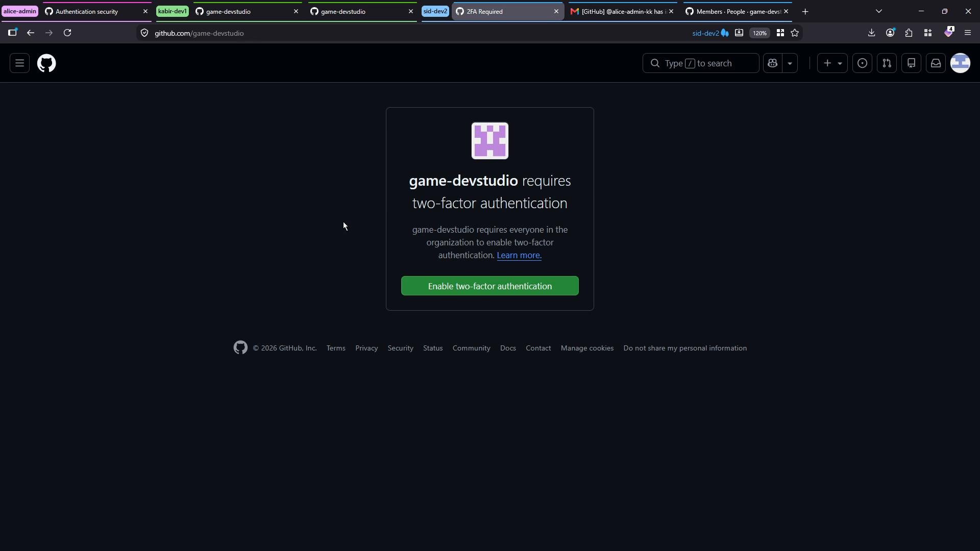Open GitHub Copilot chat icon
The image size is (980, 551).
tap(772, 63)
